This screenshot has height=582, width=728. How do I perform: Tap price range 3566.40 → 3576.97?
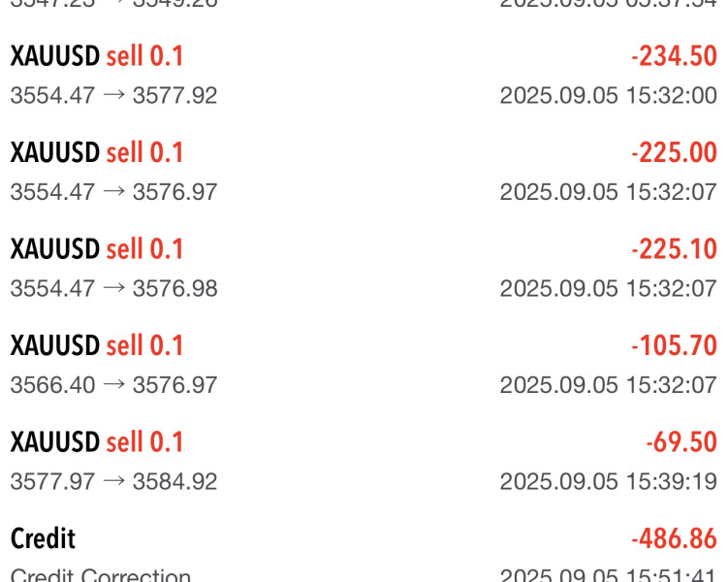[114, 385]
